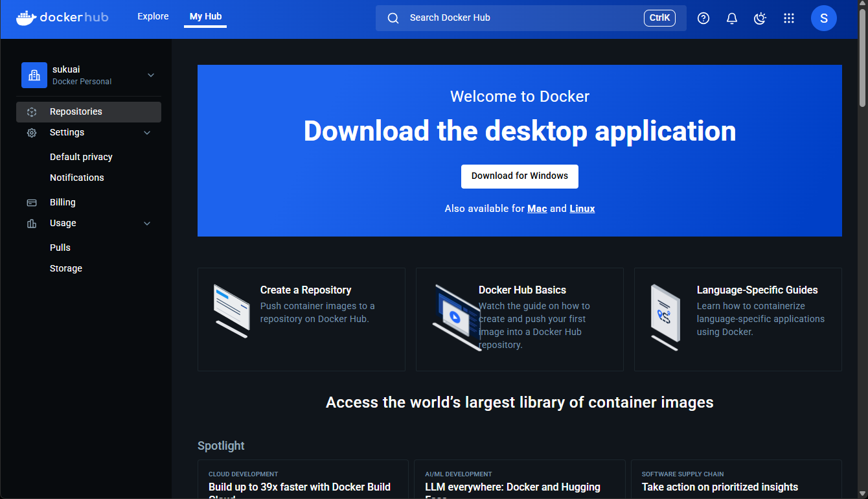Open the notifications bell icon
This screenshot has height=499, width=868.
pos(732,18)
